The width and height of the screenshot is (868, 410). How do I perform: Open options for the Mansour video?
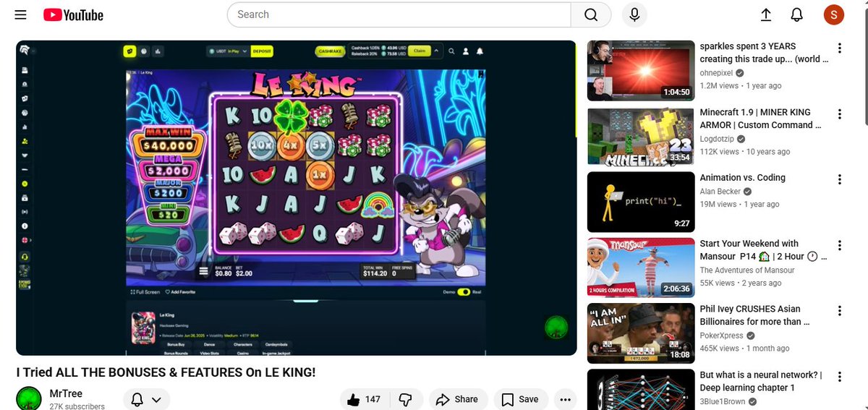(x=839, y=246)
